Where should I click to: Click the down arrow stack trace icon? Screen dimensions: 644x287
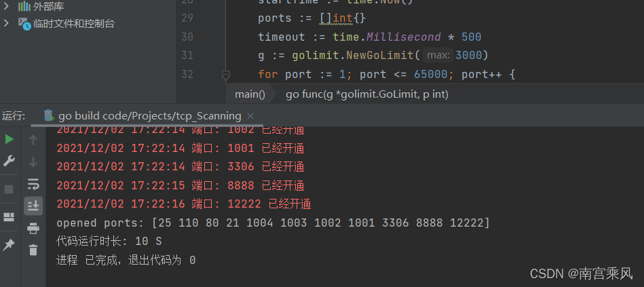(x=33, y=161)
